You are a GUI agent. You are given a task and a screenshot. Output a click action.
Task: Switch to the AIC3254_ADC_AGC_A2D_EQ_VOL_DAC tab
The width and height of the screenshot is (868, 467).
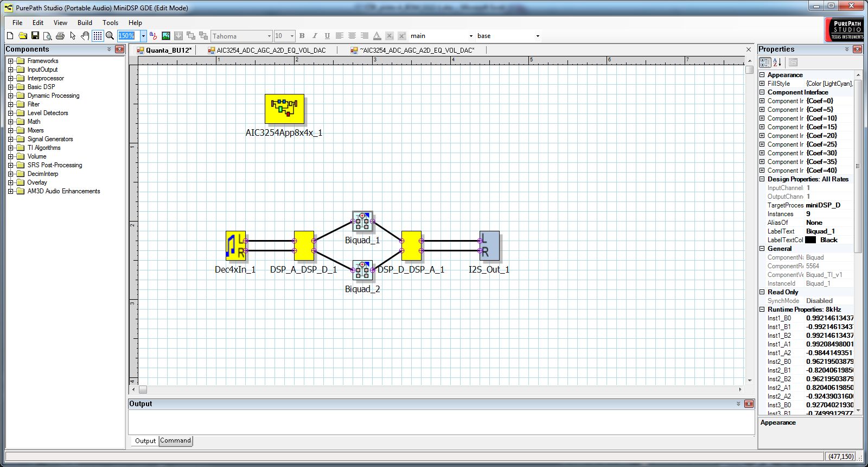tap(267, 51)
